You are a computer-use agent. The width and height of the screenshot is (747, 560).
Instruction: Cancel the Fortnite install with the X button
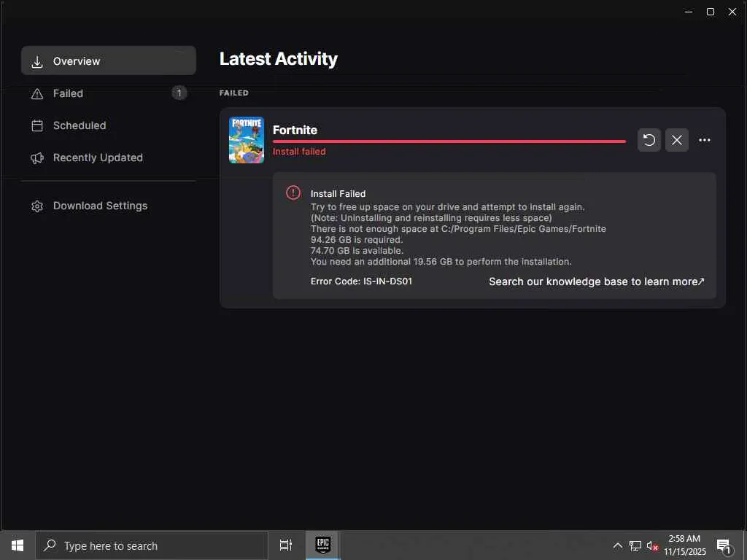pos(676,140)
